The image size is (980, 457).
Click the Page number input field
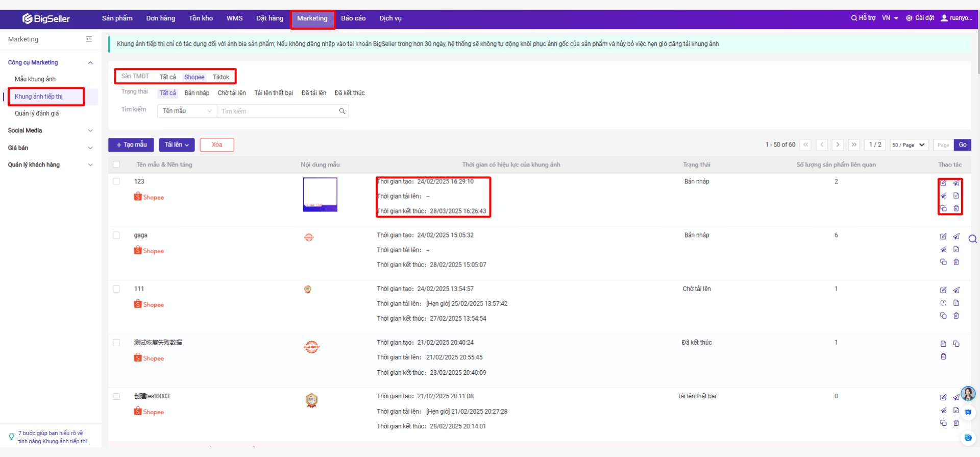(943, 145)
